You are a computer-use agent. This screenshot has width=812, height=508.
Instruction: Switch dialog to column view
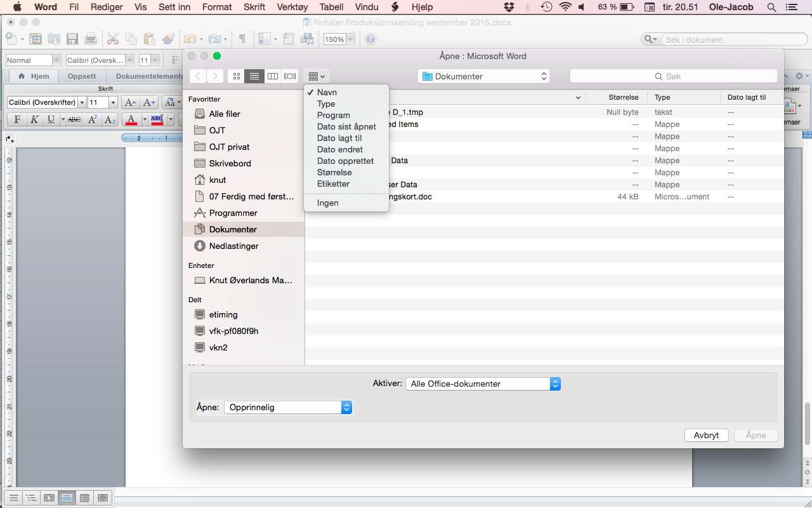click(x=272, y=76)
